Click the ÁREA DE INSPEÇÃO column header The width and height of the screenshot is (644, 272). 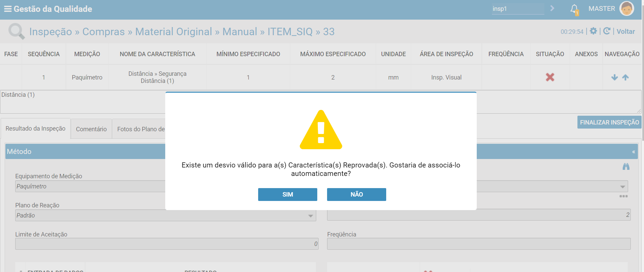pyautogui.click(x=446, y=54)
